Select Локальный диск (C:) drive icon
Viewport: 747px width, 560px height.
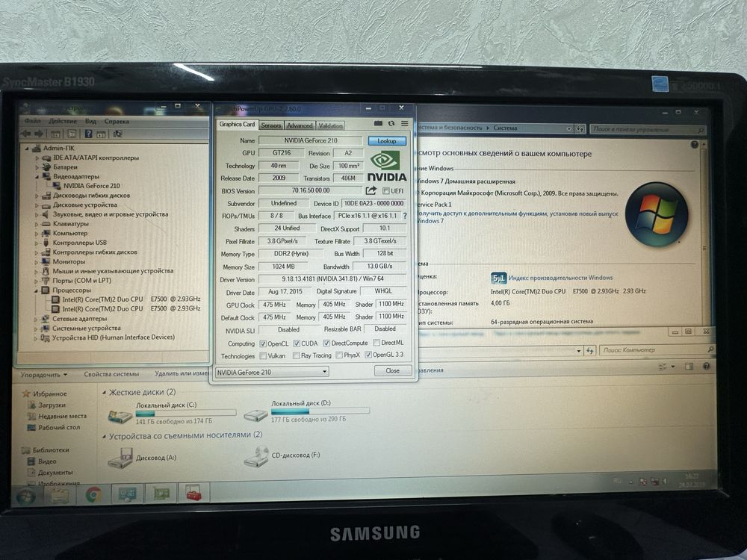point(120,416)
